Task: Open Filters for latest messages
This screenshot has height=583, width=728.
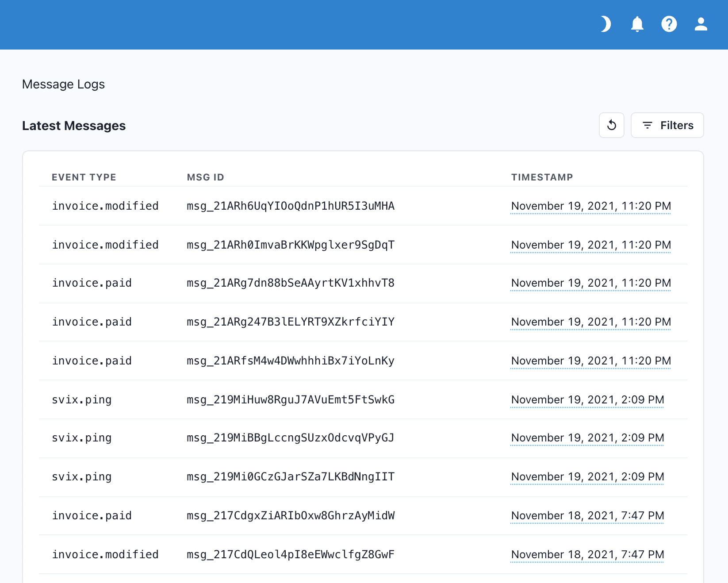Action: click(667, 125)
